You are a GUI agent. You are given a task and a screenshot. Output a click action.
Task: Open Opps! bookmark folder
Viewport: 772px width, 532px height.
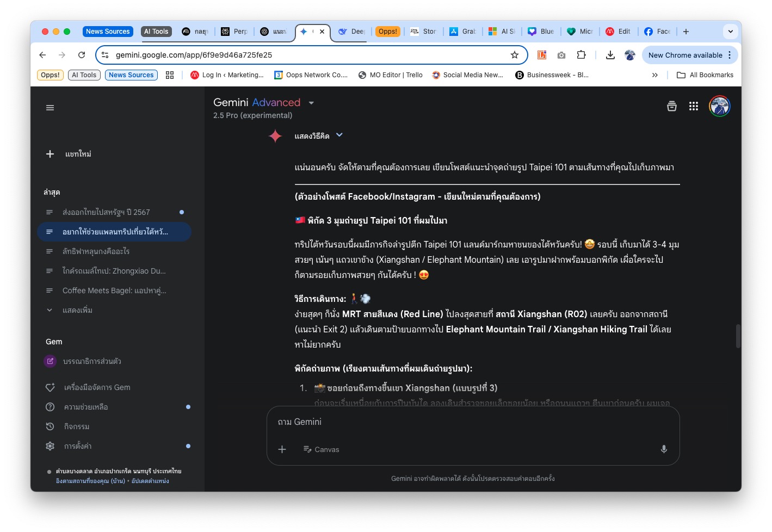click(x=50, y=75)
